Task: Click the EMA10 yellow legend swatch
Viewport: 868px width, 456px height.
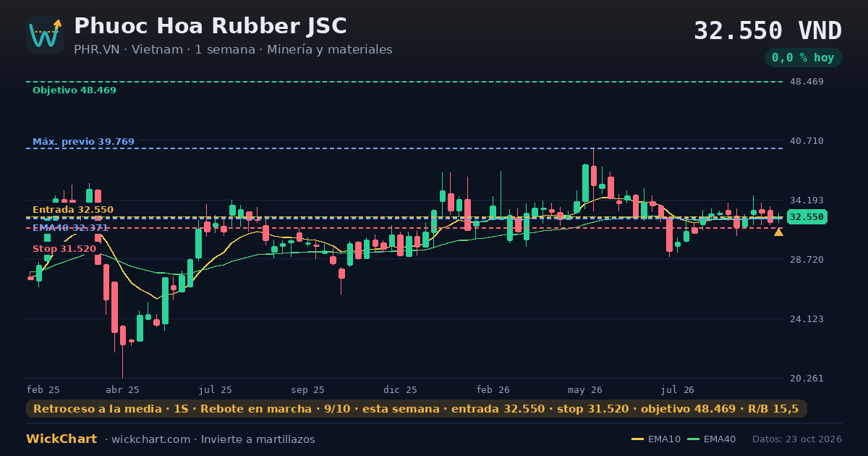Action: click(637, 439)
